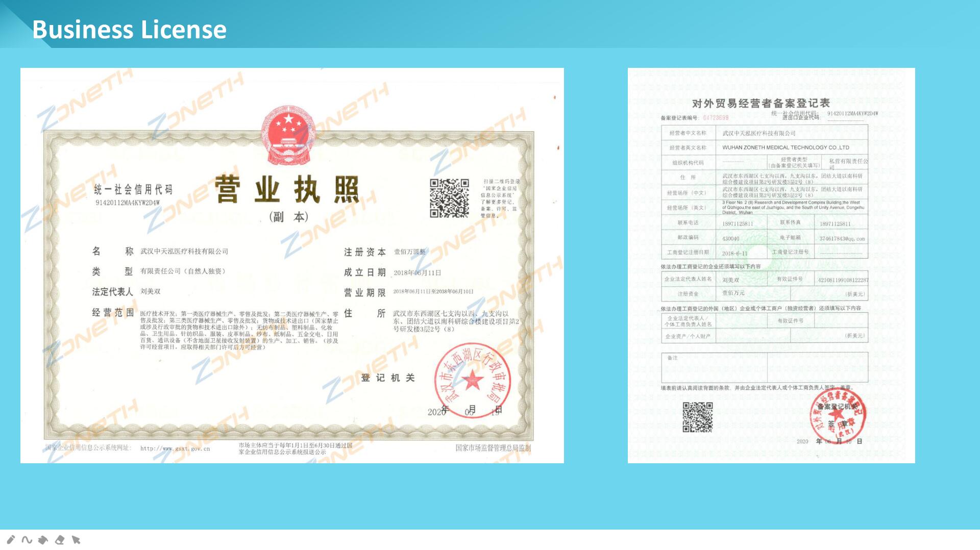Click the 登记机关 label on the license

[x=388, y=378]
